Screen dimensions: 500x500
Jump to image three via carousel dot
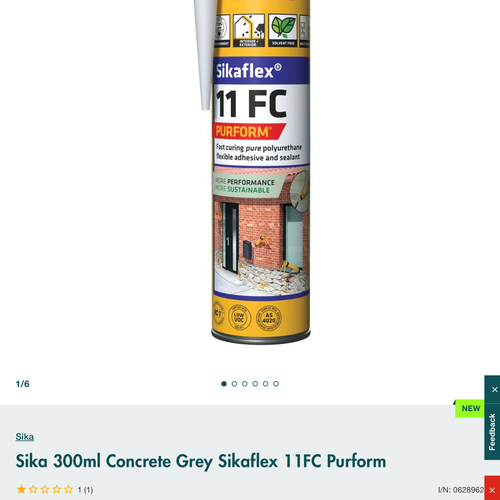tap(245, 384)
